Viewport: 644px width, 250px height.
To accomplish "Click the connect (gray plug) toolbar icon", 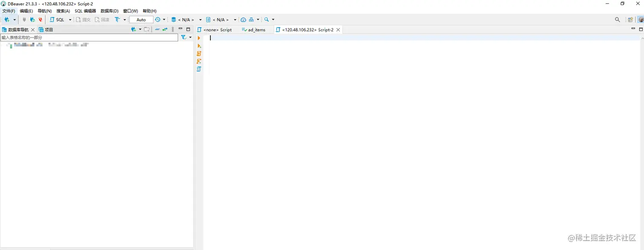I will (x=24, y=20).
